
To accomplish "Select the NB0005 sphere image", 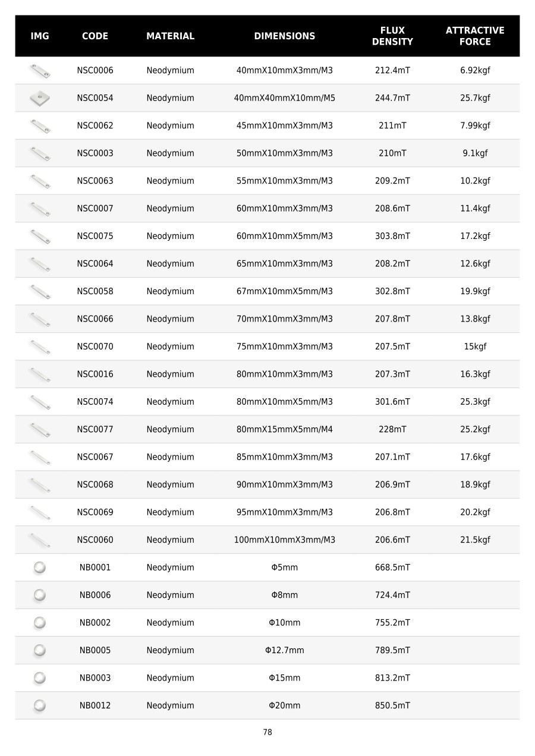I will [x=40, y=650].
